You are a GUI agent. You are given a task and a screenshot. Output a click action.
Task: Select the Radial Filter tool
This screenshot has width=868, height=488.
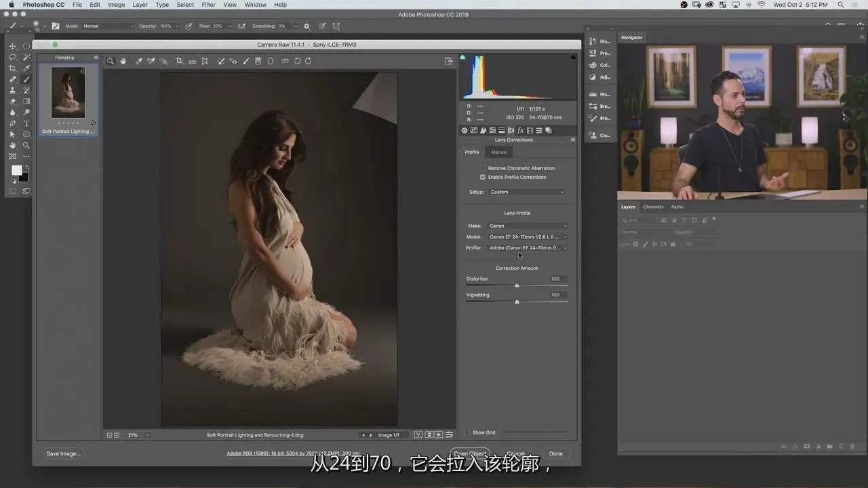click(271, 61)
